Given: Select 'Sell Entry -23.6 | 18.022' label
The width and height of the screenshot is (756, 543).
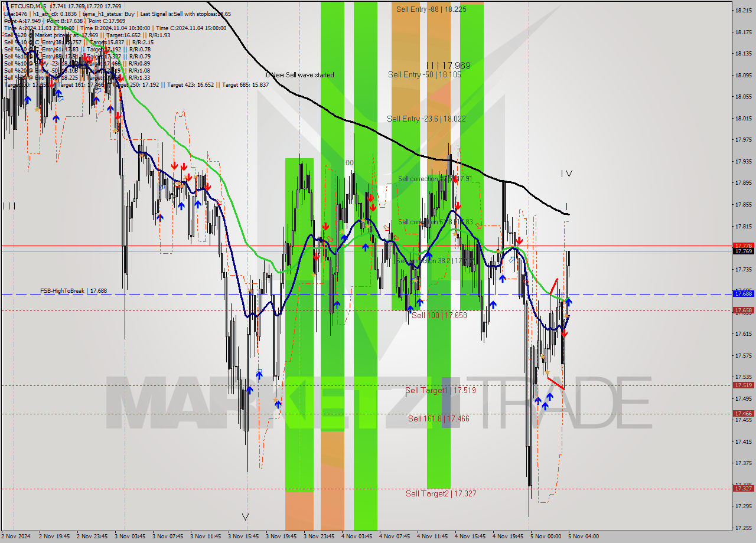Looking at the screenshot, I should 426,119.
